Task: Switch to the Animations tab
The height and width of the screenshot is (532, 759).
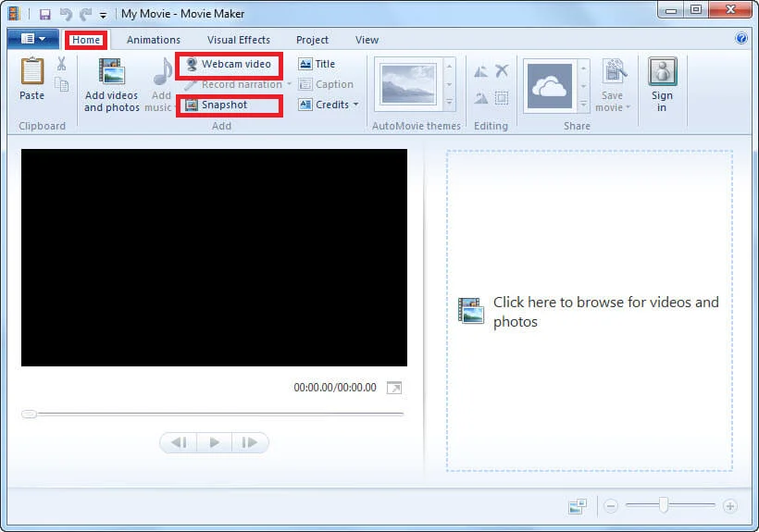Action: pyautogui.click(x=154, y=40)
